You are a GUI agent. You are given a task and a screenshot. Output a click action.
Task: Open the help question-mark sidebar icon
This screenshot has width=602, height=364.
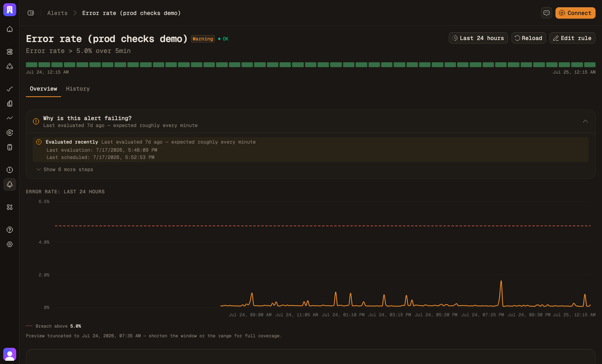point(10,230)
